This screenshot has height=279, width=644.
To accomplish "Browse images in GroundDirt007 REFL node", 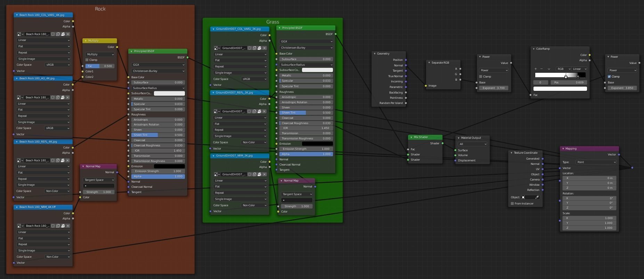I will [x=217, y=111].
